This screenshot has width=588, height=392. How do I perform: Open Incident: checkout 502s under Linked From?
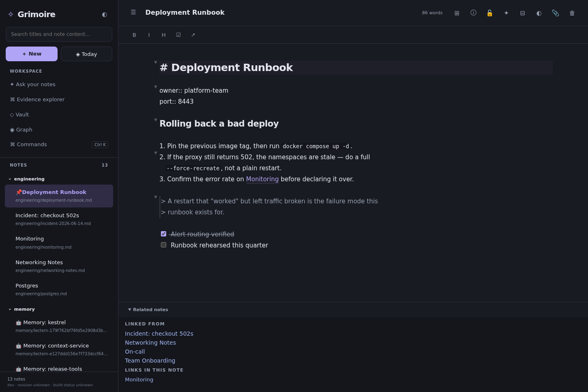click(159, 334)
